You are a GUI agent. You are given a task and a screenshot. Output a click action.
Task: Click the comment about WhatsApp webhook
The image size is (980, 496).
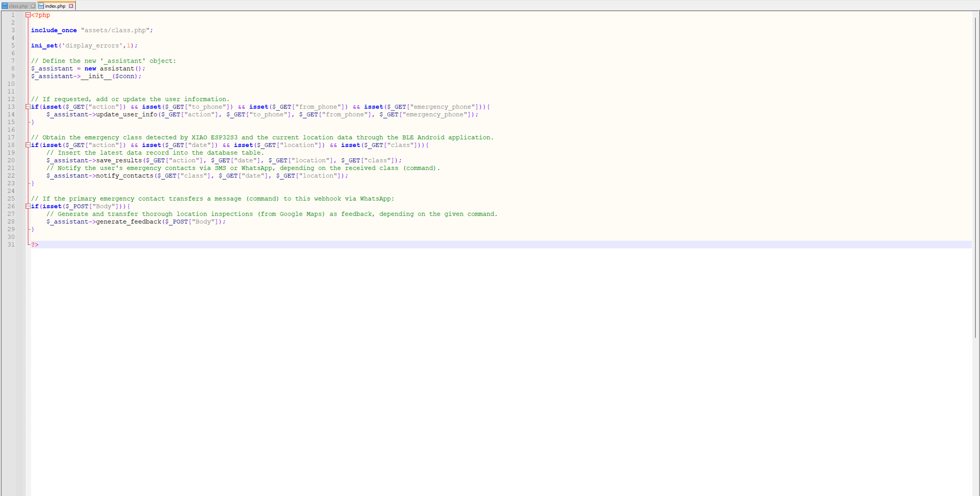pyautogui.click(x=213, y=199)
